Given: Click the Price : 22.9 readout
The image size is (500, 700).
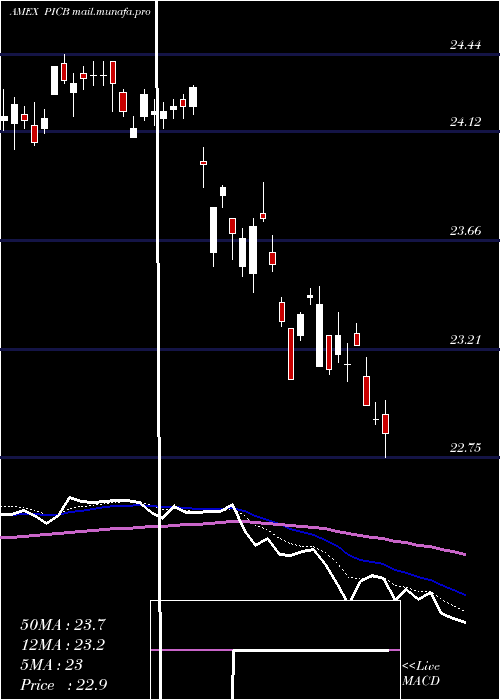Looking at the screenshot, I should click(63, 685).
